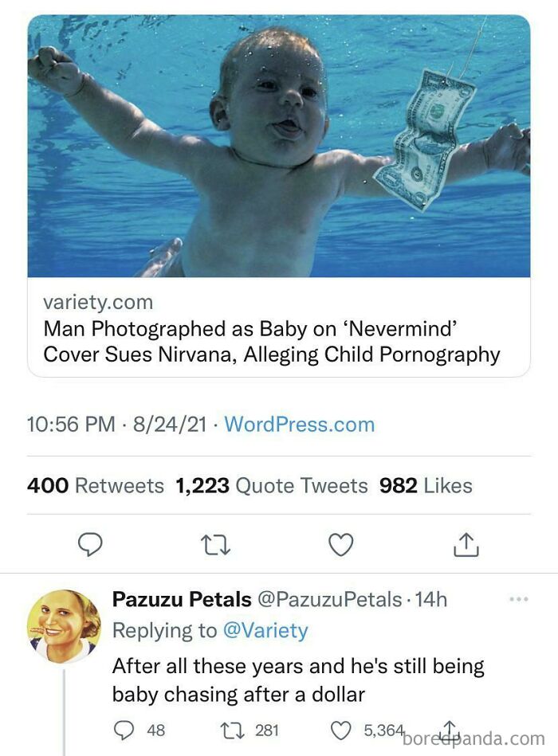Screen dimensions: 558x756
Task: Click the Pazuzu Petals display name
Action: (182, 599)
